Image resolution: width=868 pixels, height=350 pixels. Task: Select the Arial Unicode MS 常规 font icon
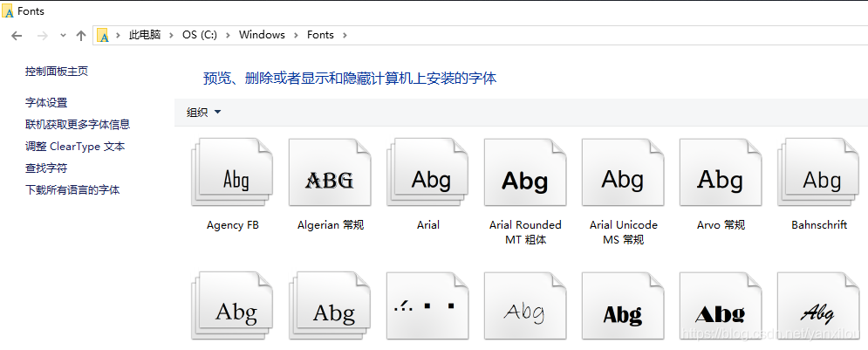coord(623,172)
